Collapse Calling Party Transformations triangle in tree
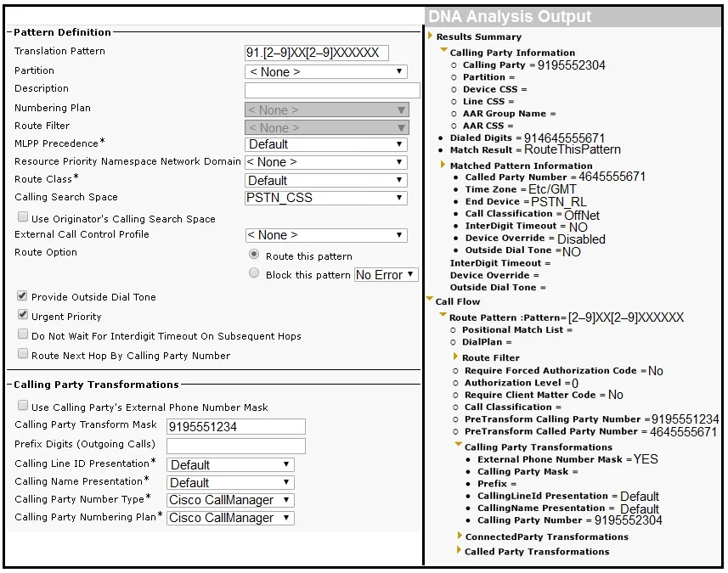The width and height of the screenshot is (728, 573). (x=459, y=445)
